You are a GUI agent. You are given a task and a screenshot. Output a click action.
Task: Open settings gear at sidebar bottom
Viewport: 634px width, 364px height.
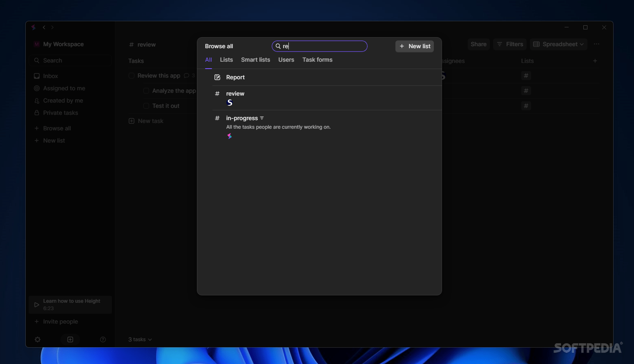coord(38,339)
